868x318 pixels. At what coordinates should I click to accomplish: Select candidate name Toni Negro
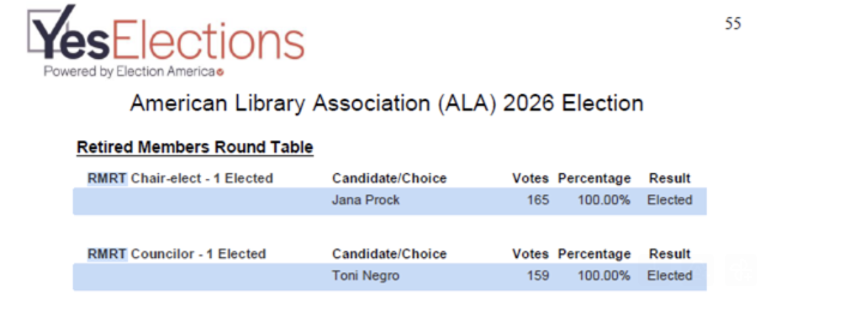366,276
